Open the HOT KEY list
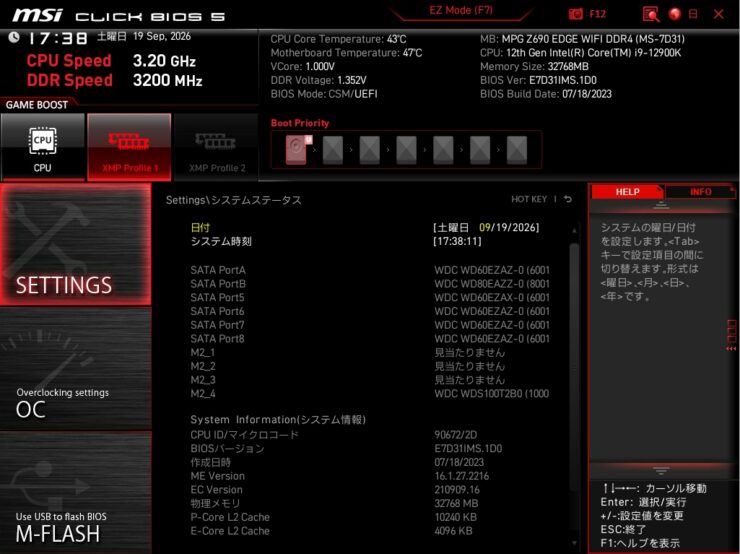740x554 pixels. (x=529, y=199)
